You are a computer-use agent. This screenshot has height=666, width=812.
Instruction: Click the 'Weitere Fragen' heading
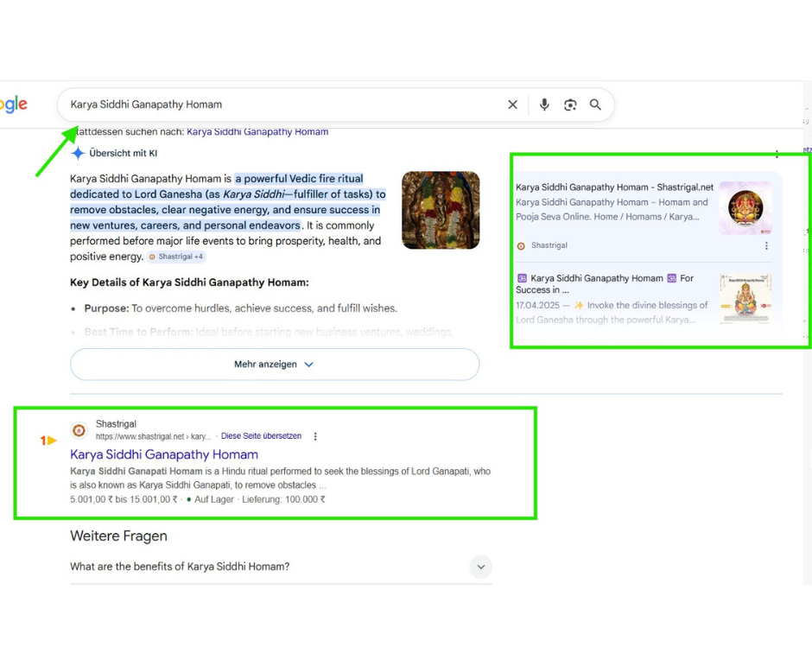tap(118, 536)
